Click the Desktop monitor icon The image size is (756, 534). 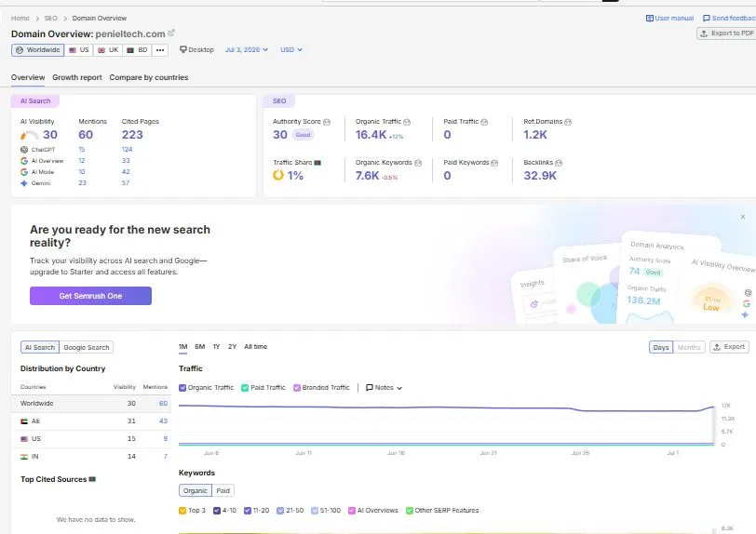pyautogui.click(x=183, y=49)
